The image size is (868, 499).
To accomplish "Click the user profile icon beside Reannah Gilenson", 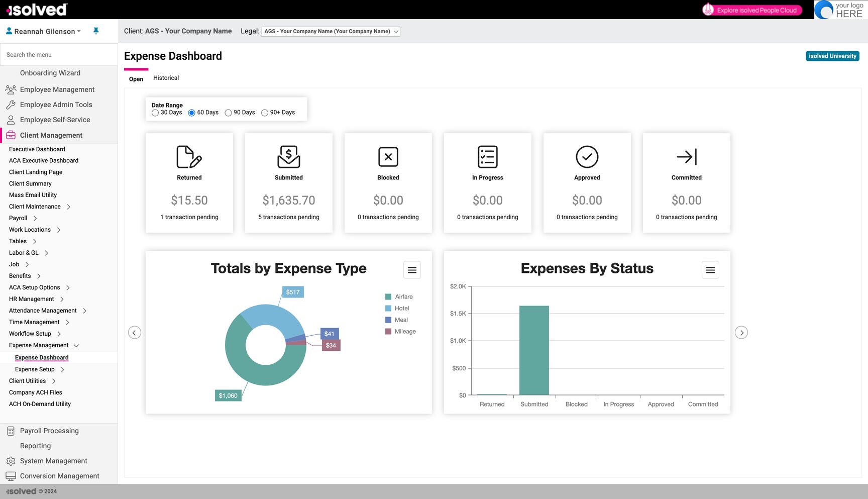I will [x=9, y=31].
